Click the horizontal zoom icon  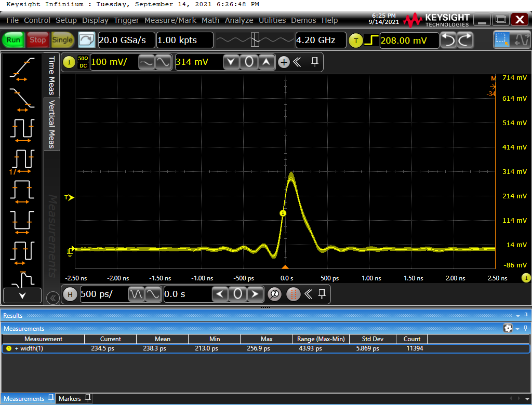click(275, 294)
